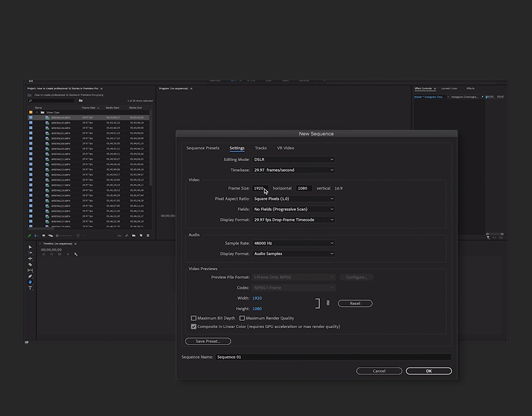Click the Cancel button
The height and width of the screenshot is (416, 532).
(x=379, y=371)
